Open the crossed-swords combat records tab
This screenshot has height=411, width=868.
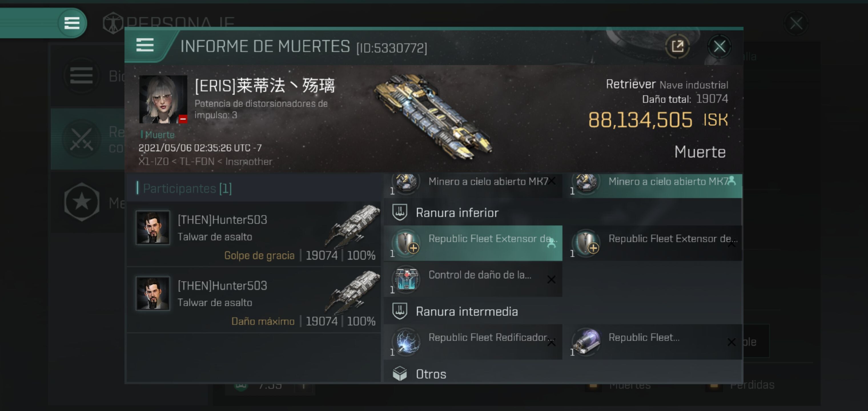point(82,139)
